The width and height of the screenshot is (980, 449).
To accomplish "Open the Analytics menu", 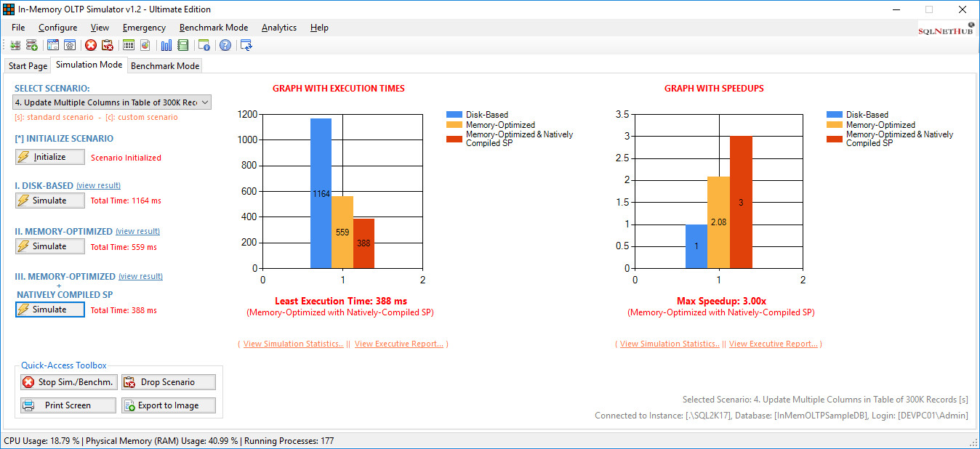I will pyautogui.click(x=279, y=28).
